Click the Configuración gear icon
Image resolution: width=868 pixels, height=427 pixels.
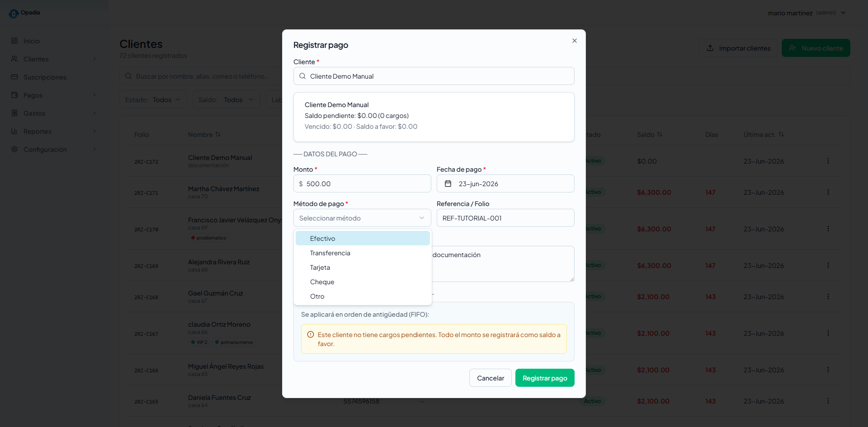[x=14, y=149]
